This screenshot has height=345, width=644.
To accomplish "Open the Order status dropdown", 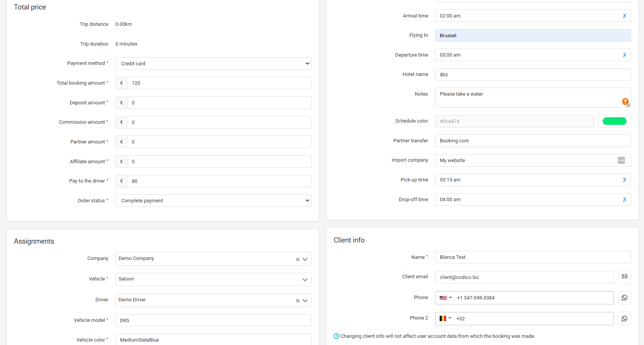I will tap(213, 201).
